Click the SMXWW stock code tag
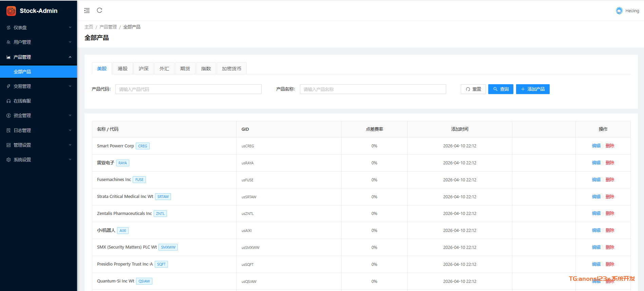 point(168,247)
